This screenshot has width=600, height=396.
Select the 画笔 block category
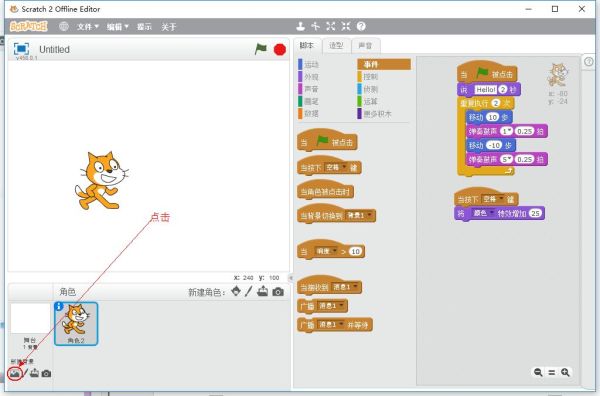(309, 101)
